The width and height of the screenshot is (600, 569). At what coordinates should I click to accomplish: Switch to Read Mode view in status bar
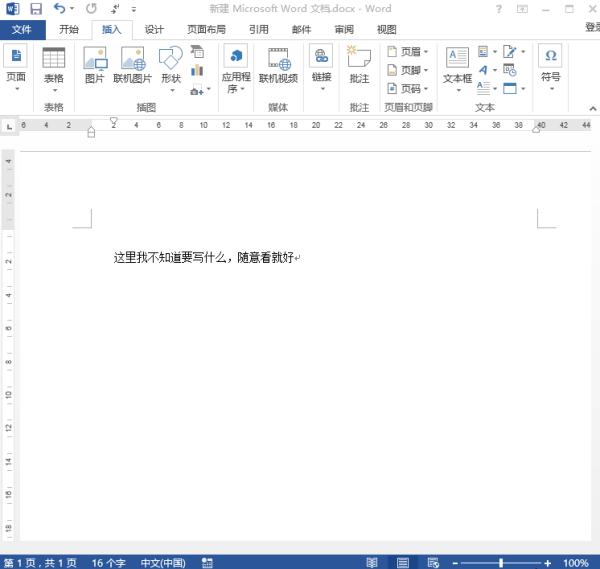pos(372,562)
